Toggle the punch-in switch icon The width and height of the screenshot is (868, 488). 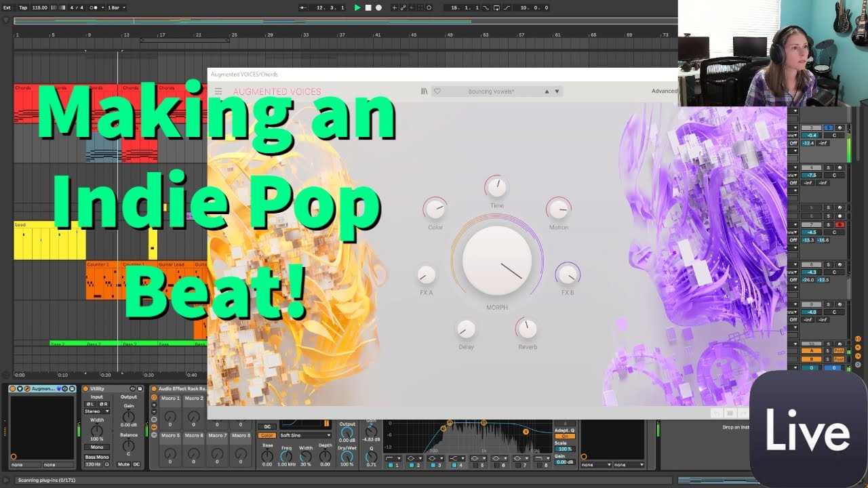click(x=486, y=7)
